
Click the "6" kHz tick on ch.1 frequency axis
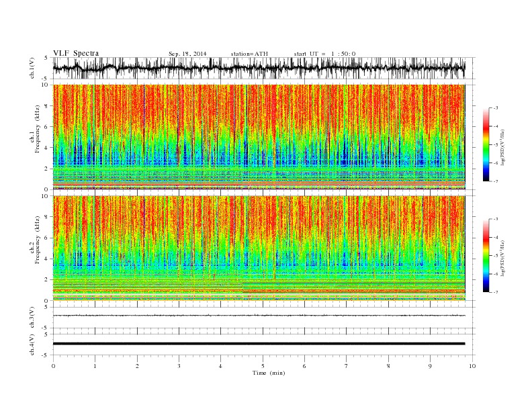[46, 127]
